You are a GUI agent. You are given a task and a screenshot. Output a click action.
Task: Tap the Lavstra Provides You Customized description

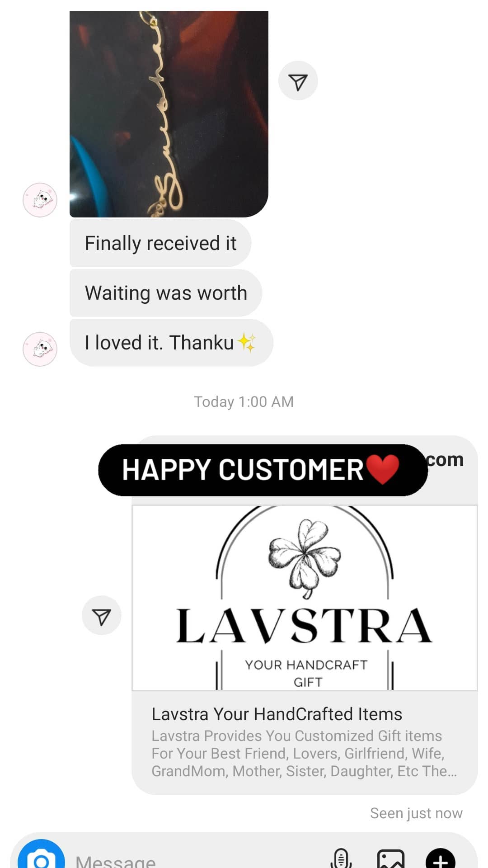click(304, 753)
